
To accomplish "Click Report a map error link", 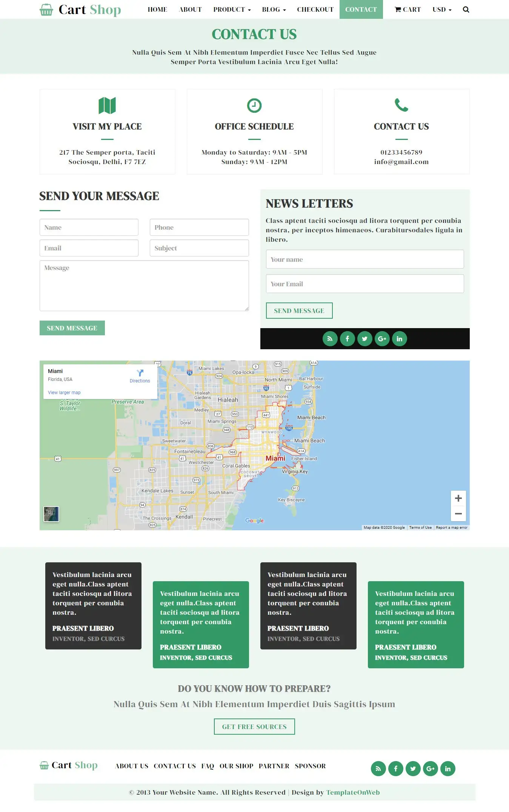I will pos(452,528).
